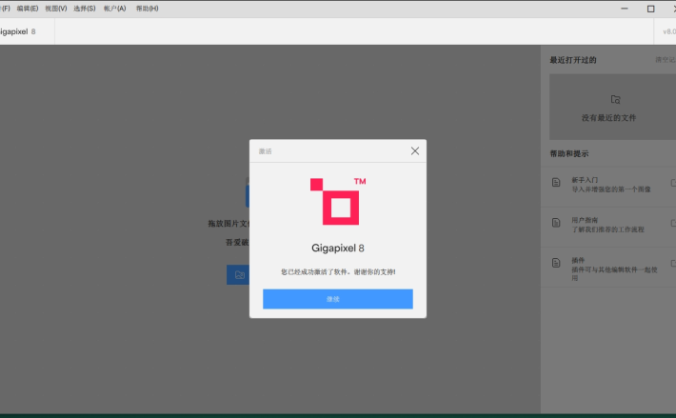This screenshot has width=676, height=418.
Task: Minimize the Gigapixel window
Action: click(x=624, y=9)
